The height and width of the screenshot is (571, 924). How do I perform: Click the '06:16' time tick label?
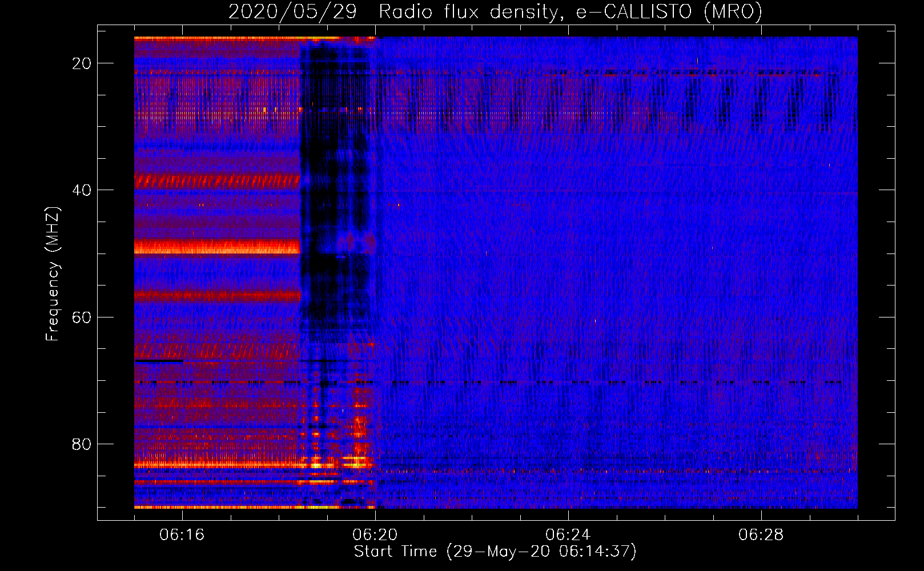182,535
